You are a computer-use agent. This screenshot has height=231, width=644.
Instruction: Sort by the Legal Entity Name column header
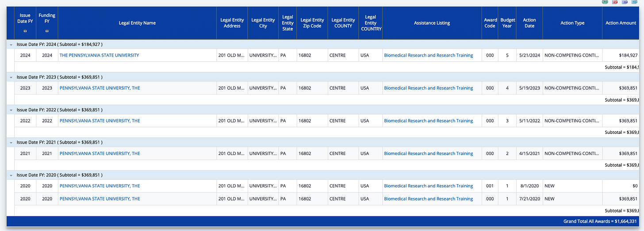tap(137, 23)
